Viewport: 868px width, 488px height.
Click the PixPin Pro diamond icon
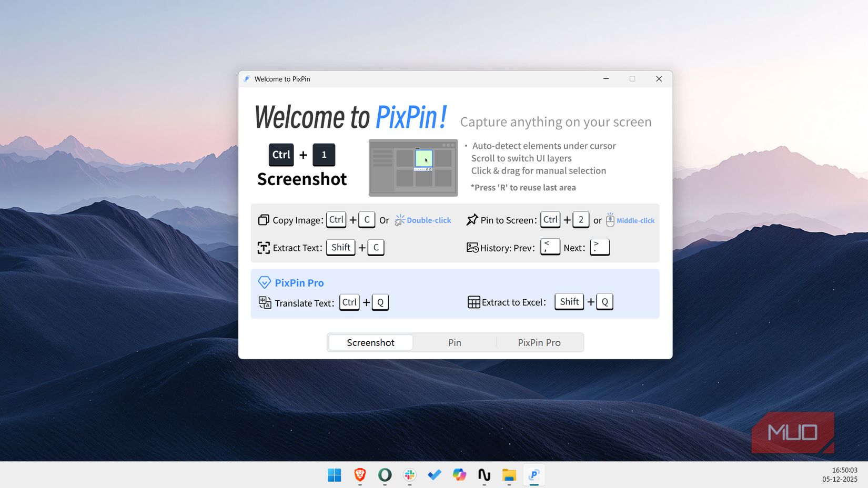click(x=264, y=282)
